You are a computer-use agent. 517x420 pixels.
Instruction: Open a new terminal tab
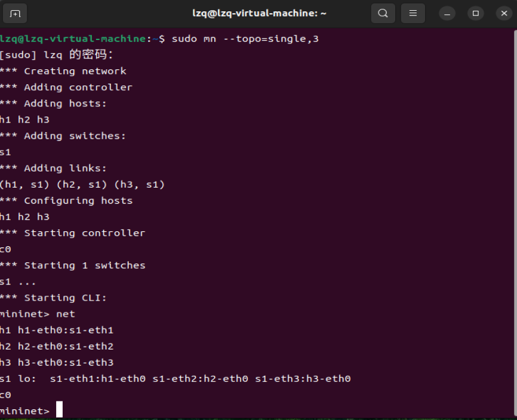click(15, 14)
